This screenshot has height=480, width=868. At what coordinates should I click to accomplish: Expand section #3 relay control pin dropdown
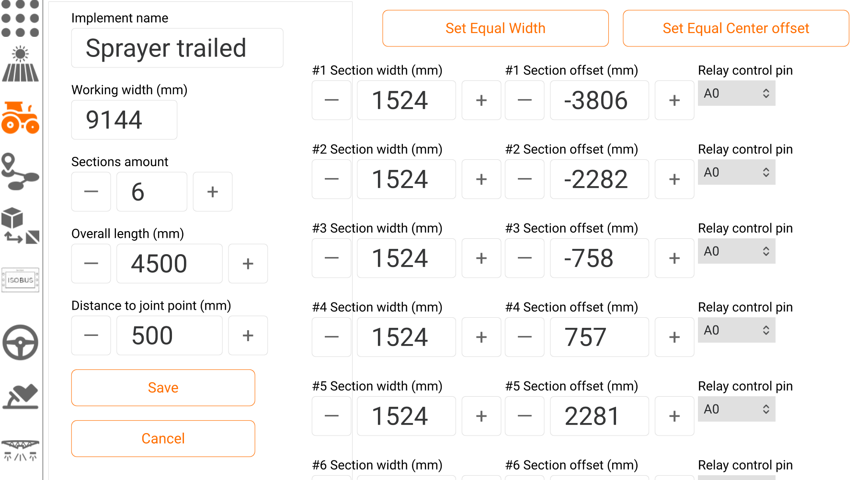736,251
